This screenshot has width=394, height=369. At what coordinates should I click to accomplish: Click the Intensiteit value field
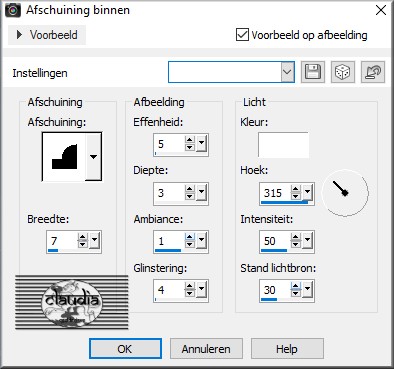tap(275, 241)
